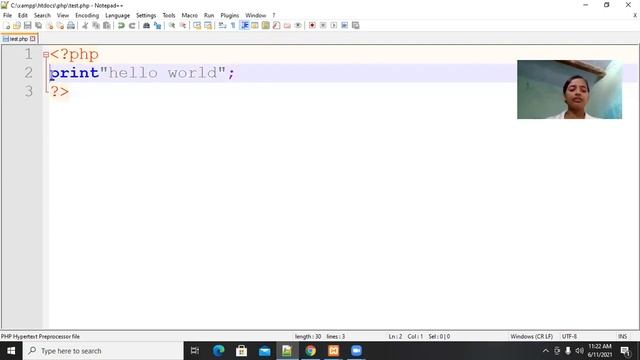Click Run a Macro Multiple Times icon
Screen dimensions: 640x360
(344, 25)
